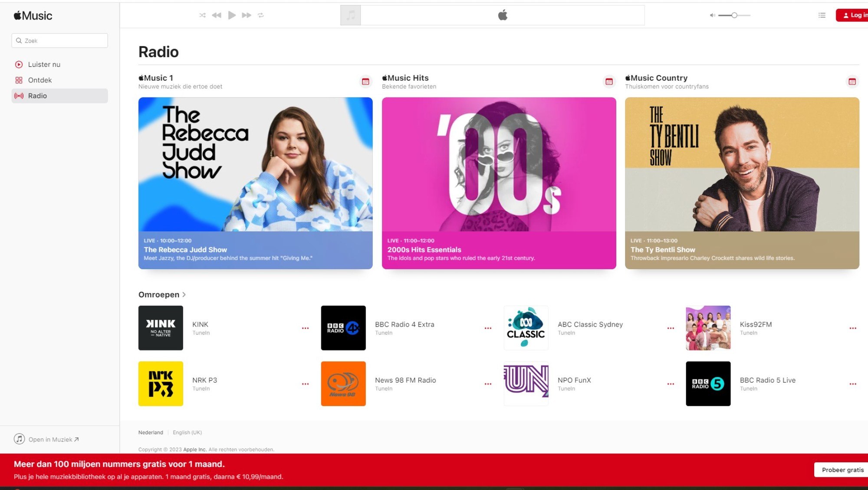Open the Apple Music Hits schedule calendar icon

tap(609, 82)
